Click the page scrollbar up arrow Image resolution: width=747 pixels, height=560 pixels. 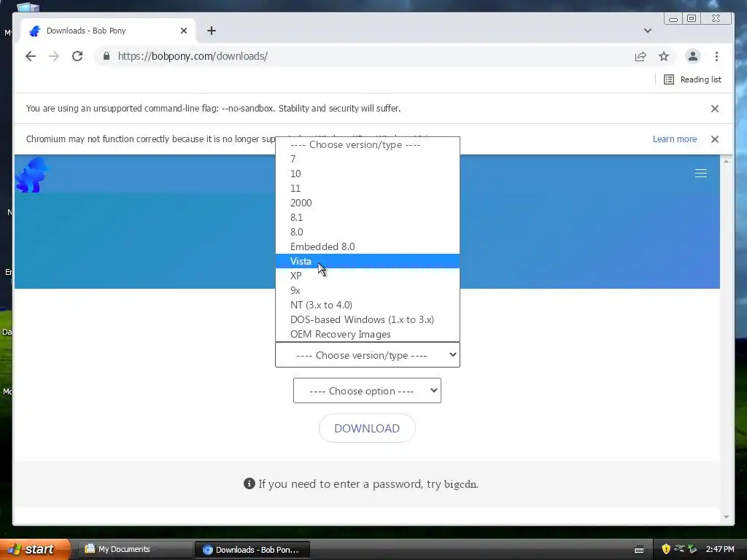click(726, 161)
